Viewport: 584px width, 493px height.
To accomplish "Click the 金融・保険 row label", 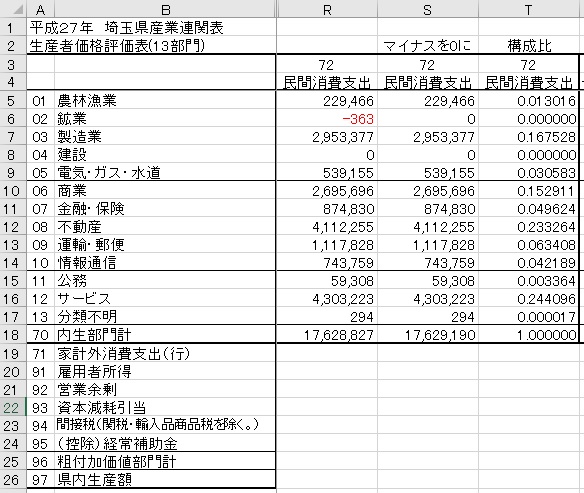I will 91,209.
